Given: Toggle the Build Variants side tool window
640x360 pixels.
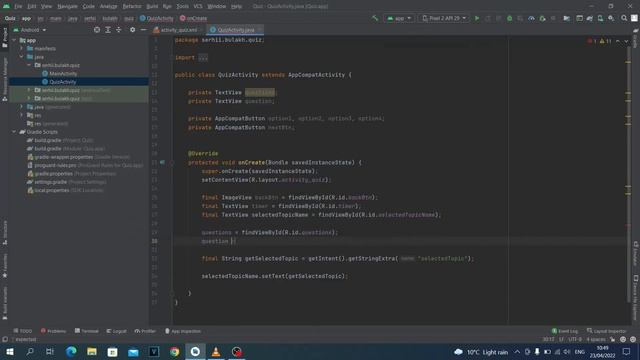Looking at the screenshot, I should coord(4,303).
